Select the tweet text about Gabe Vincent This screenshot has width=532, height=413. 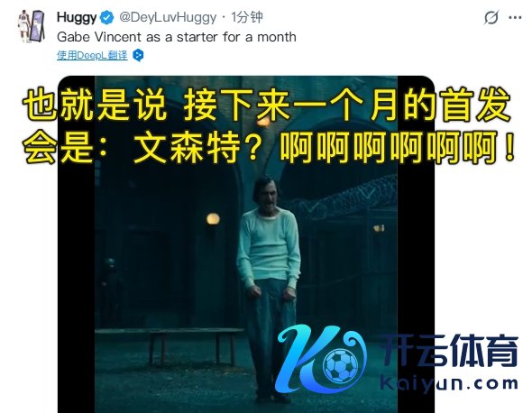coord(177,37)
